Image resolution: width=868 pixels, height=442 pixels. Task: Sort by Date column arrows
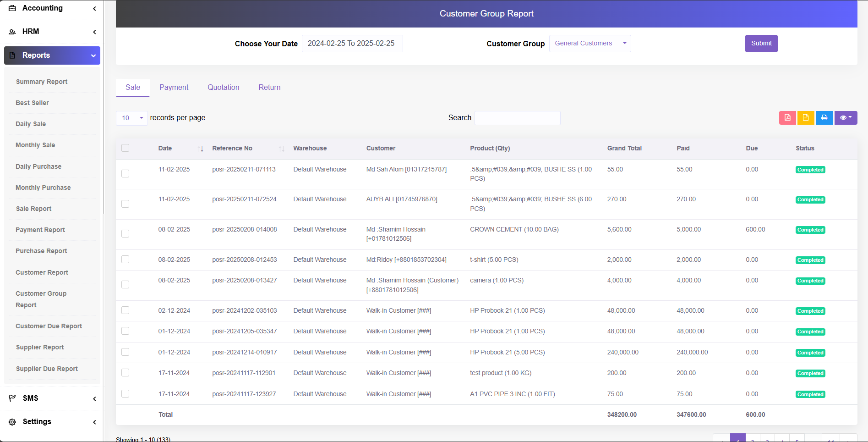200,149
